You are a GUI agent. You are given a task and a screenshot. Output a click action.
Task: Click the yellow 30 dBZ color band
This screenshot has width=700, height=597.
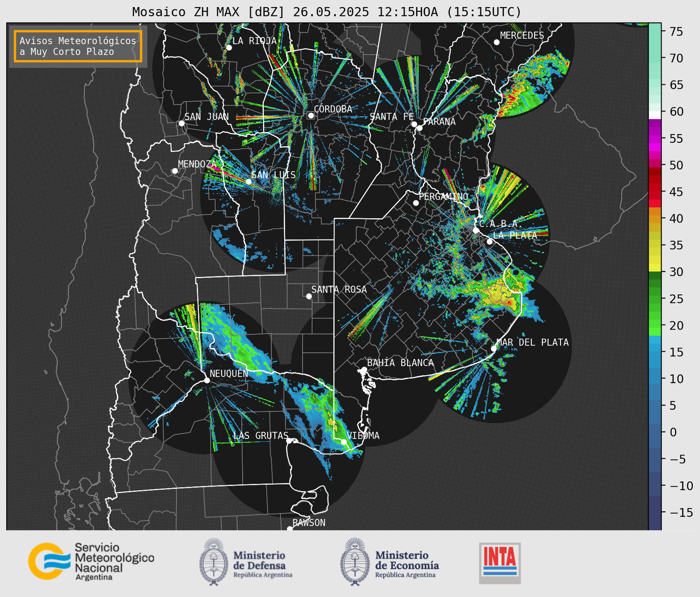[654, 268]
